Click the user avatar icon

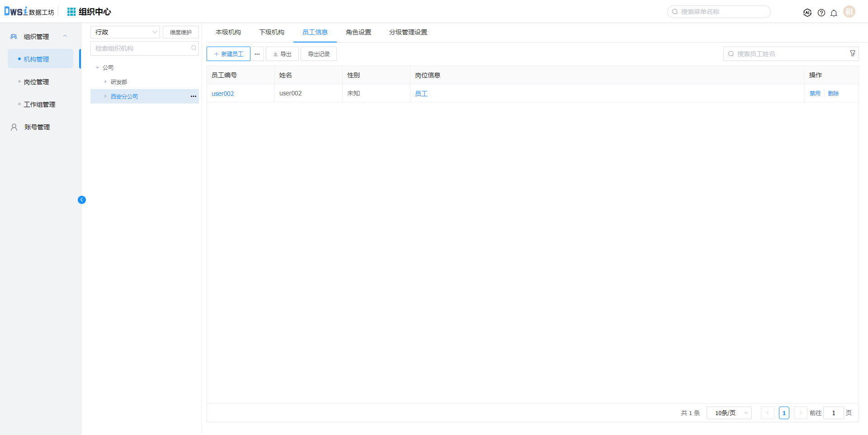tap(849, 12)
